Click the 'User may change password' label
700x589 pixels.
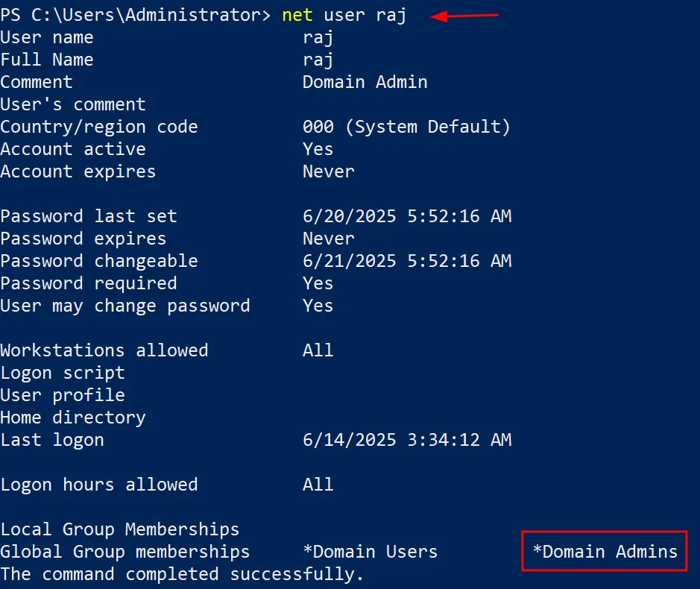coord(125,306)
